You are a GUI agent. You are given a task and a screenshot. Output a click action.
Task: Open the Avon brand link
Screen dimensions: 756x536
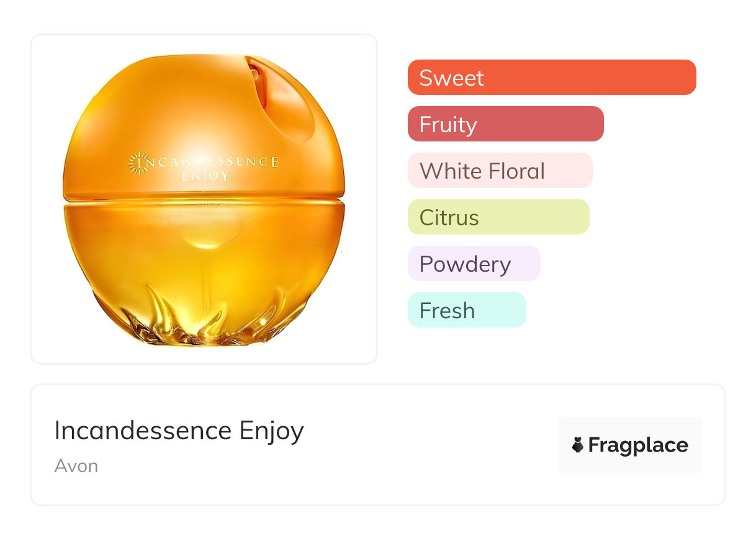(x=76, y=466)
